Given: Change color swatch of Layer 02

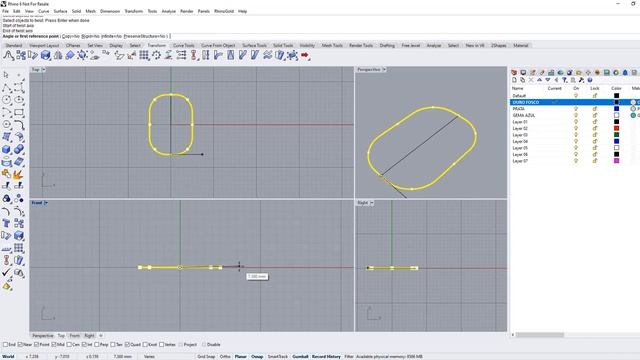Looking at the screenshot, I should [616, 128].
